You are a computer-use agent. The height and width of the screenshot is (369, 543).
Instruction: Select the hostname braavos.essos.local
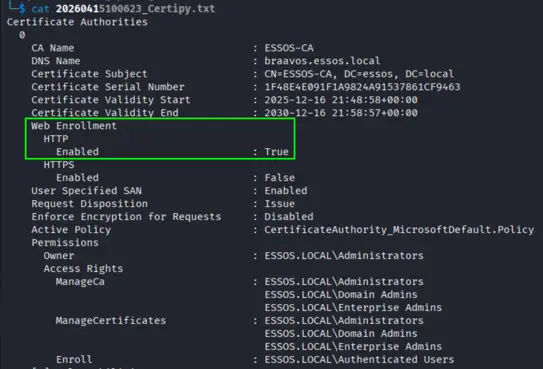tap(322, 61)
